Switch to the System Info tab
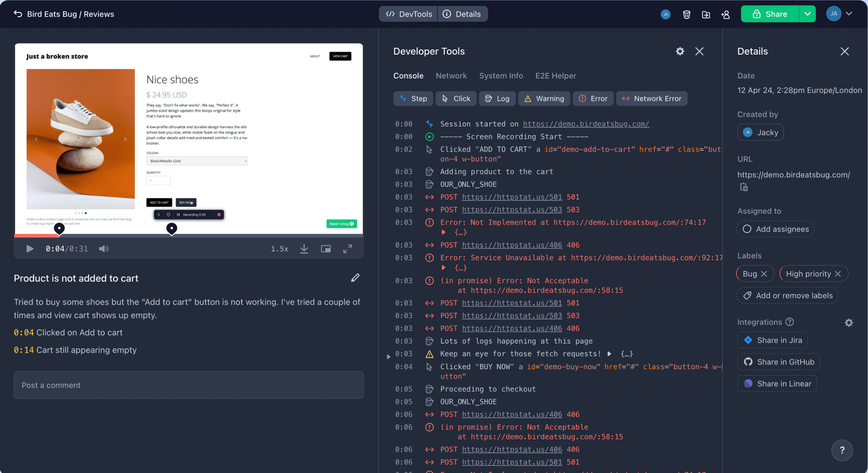 click(x=501, y=76)
